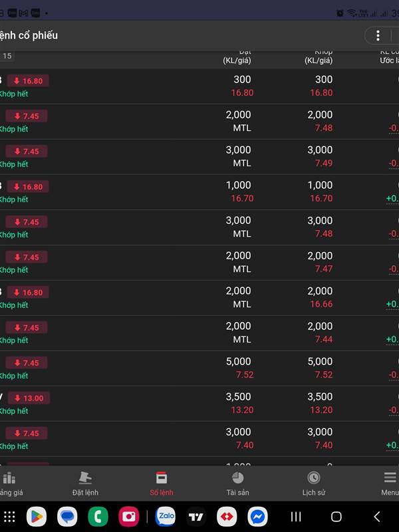Open the Lịch sử history tab
Image resolution: width=399 pixels, height=532 pixels.
pyautogui.click(x=313, y=483)
